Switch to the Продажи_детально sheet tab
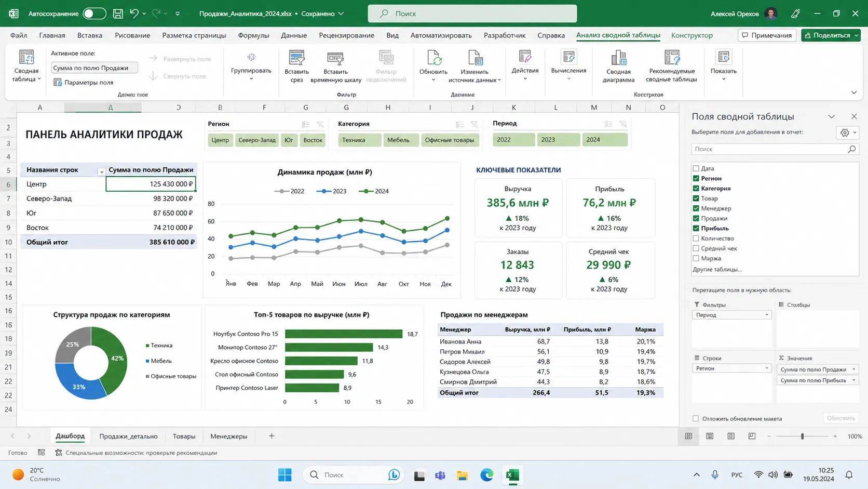 tap(128, 436)
